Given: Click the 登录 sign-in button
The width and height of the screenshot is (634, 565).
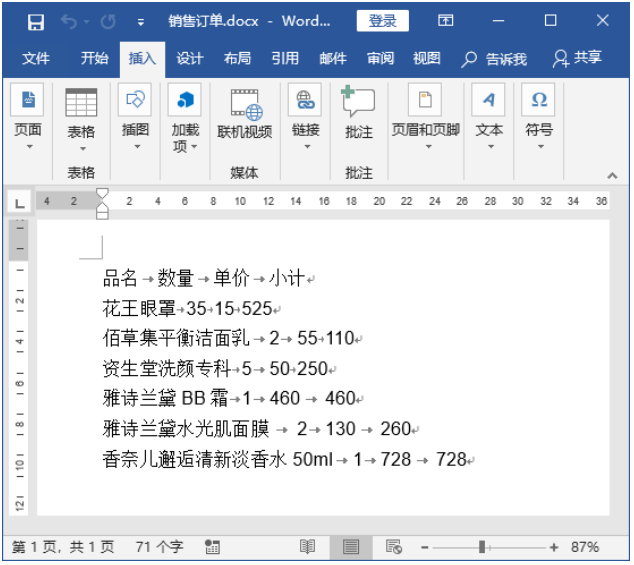Looking at the screenshot, I should [x=383, y=21].
